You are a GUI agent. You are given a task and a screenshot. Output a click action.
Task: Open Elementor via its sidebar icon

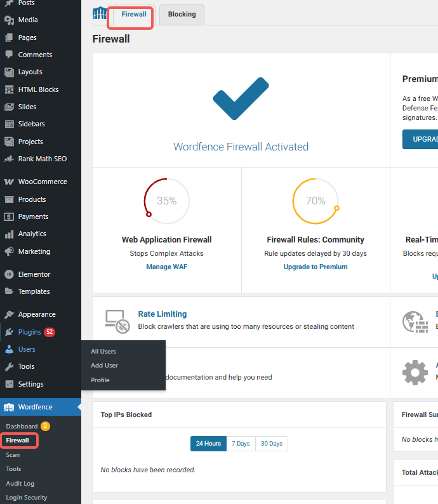[9, 274]
